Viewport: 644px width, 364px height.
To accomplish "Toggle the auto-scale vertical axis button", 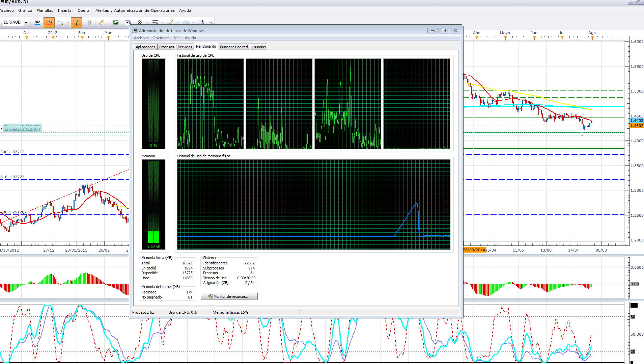I will tap(77, 22).
